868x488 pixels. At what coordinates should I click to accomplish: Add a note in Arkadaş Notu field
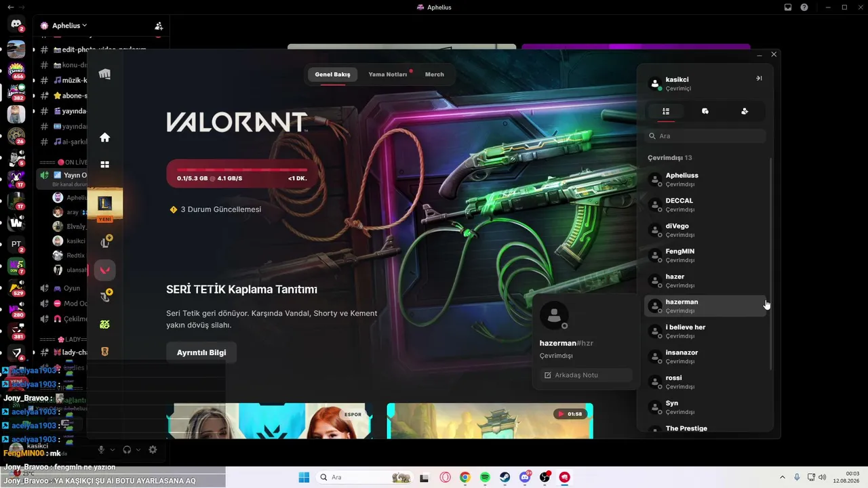587,375
